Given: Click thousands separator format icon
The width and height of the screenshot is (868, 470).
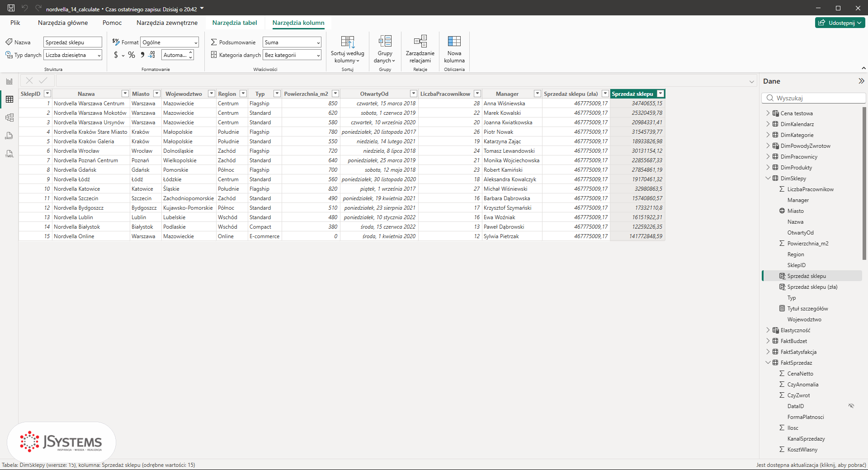Looking at the screenshot, I should 142,55.
